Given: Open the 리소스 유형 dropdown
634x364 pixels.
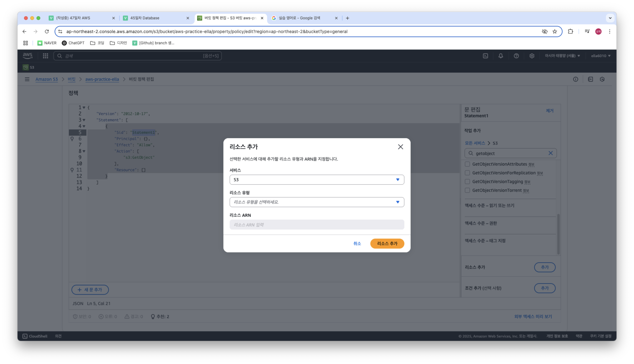Looking at the screenshot, I should (317, 202).
